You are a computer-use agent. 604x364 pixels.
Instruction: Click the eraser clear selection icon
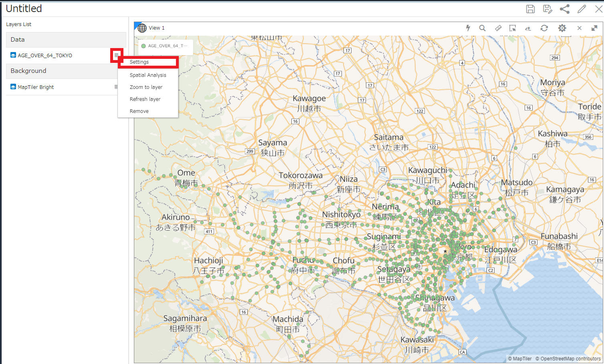pyautogui.click(x=528, y=28)
